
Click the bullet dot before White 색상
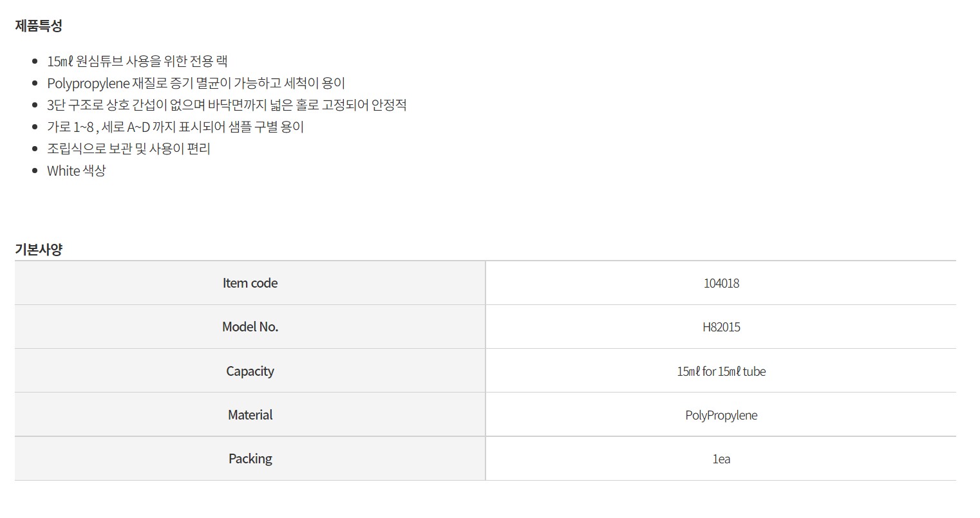35,171
